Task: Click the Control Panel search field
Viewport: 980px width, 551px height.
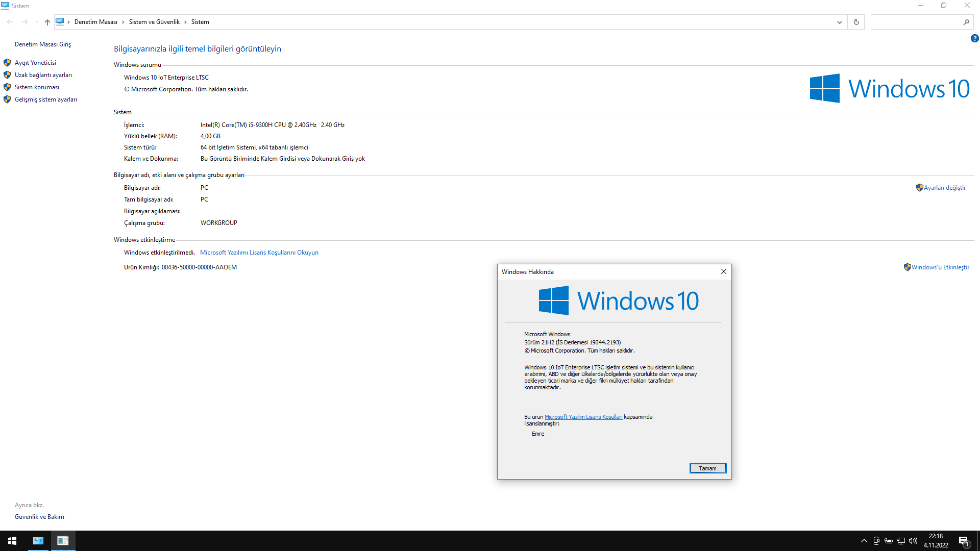Action: 916,22
